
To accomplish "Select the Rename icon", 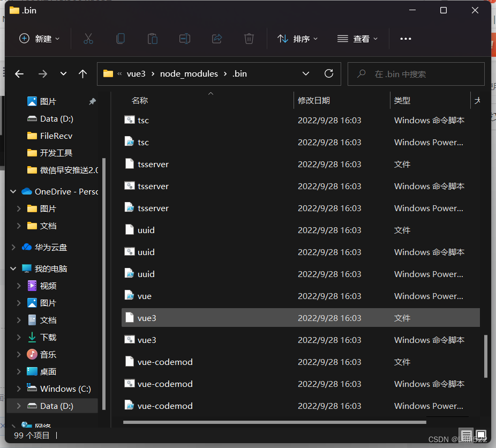I will click(x=185, y=38).
